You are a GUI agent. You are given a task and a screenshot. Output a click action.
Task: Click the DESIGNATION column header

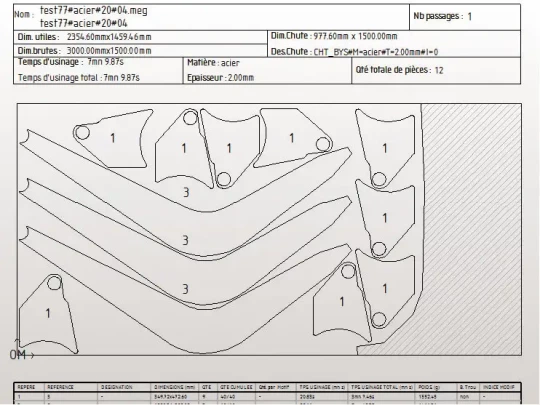pos(116,387)
